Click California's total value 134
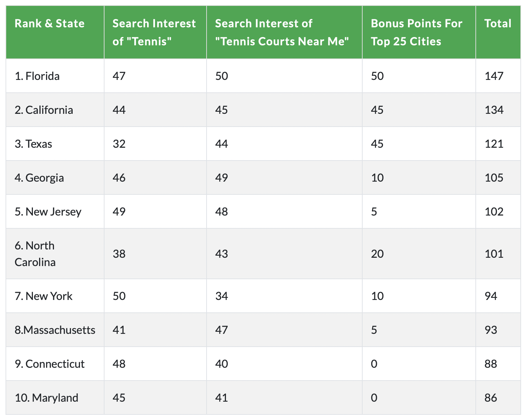Image resolution: width=528 pixels, height=420 pixels. 494,110
